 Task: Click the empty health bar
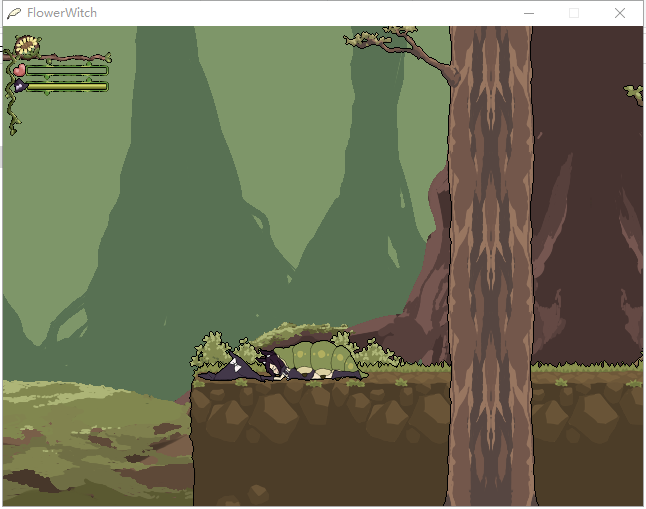click(67, 71)
